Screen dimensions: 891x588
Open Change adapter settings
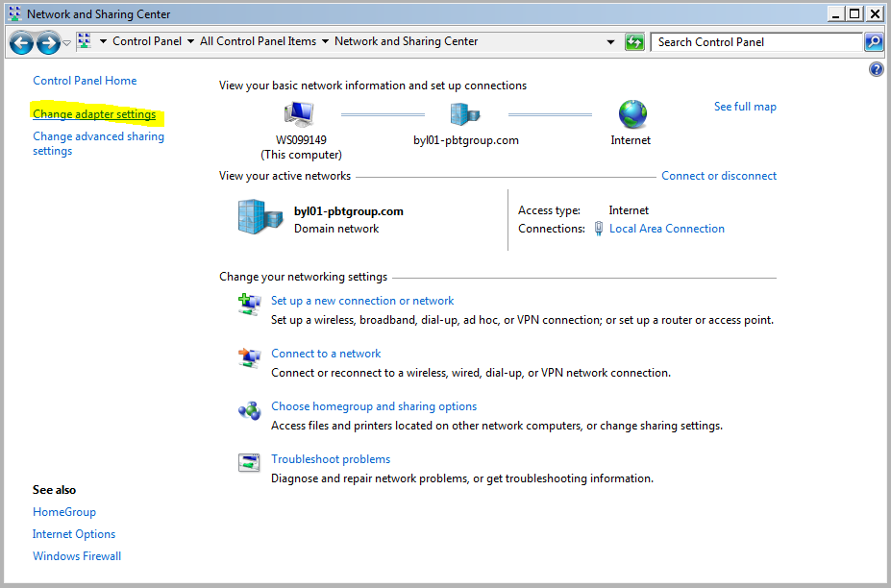tap(96, 113)
